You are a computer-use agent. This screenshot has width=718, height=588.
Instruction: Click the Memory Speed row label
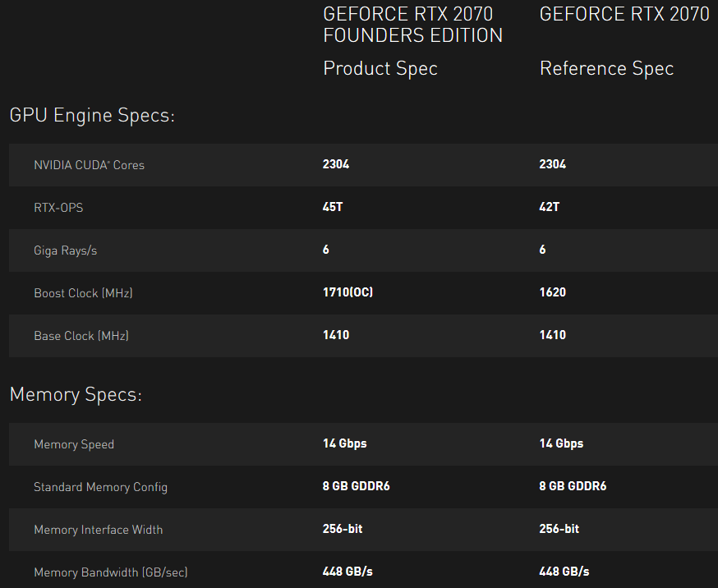click(74, 444)
